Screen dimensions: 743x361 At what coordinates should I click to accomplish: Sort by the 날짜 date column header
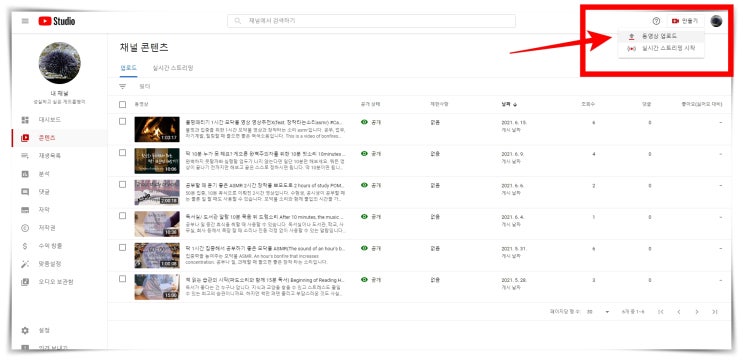click(509, 104)
